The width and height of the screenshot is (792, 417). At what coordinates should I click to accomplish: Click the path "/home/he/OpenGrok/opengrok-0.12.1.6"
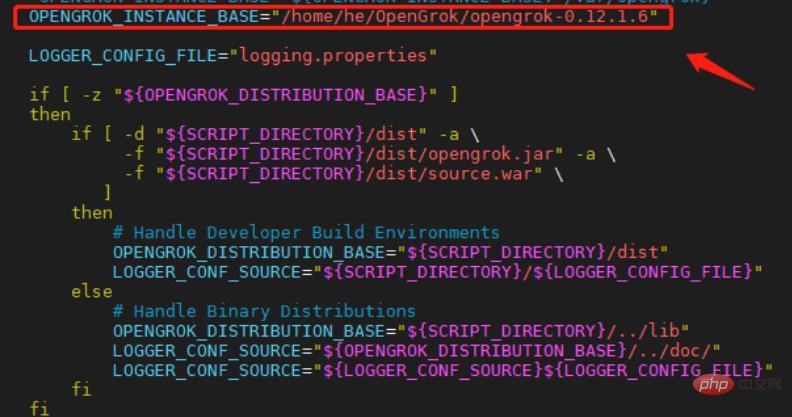[x=465, y=17]
